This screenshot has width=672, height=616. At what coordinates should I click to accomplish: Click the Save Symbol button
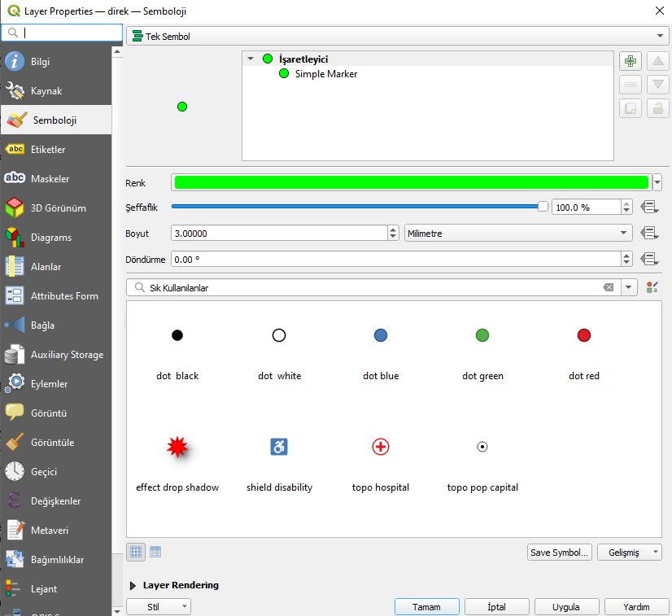559,553
